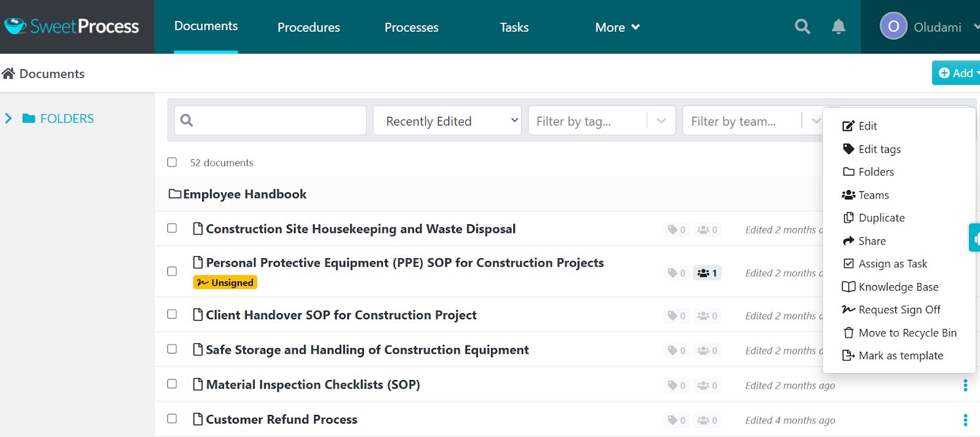This screenshot has height=437, width=980.
Task: Click teams count icon for Material Inspection Checklists
Action: 707,386
